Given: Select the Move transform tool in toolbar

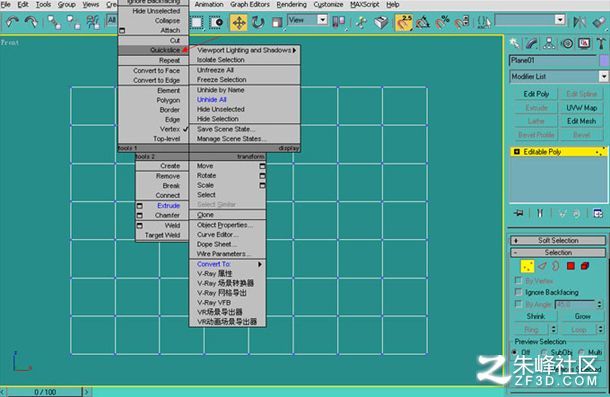Looking at the screenshot, I should [x=239, y=22].
